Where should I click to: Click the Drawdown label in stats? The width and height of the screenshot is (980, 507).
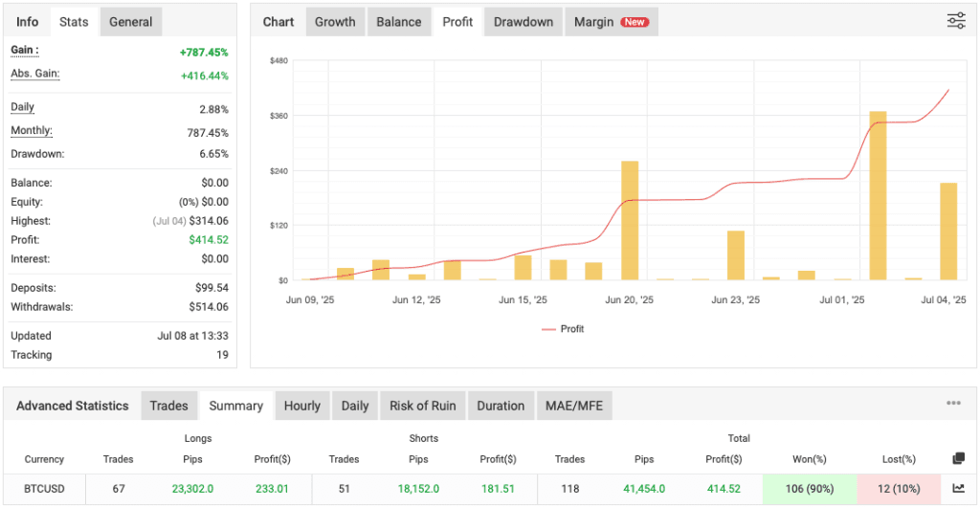(36, 154)
